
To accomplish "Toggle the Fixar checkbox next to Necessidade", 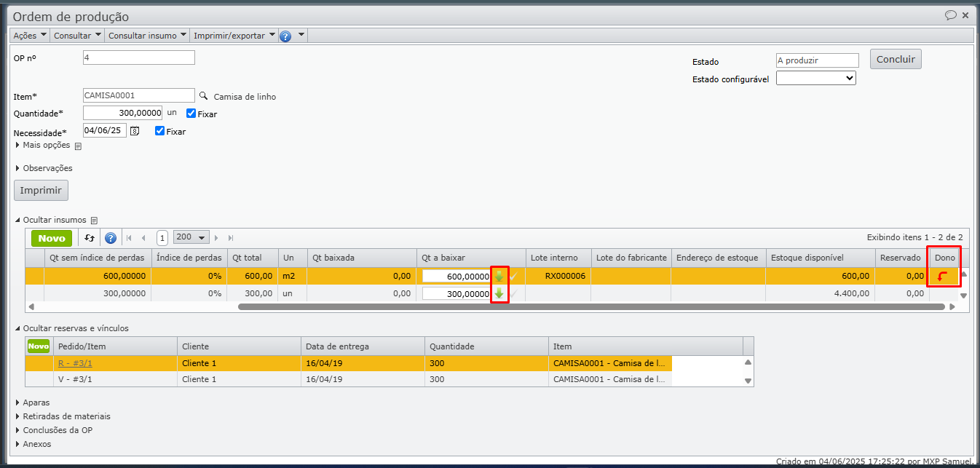I will click(159, 131).
